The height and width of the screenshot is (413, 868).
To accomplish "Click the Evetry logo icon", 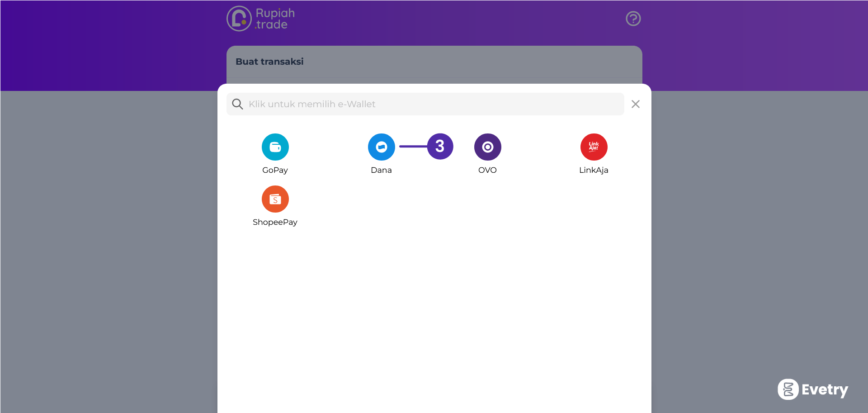I will [x=788, y=389].
